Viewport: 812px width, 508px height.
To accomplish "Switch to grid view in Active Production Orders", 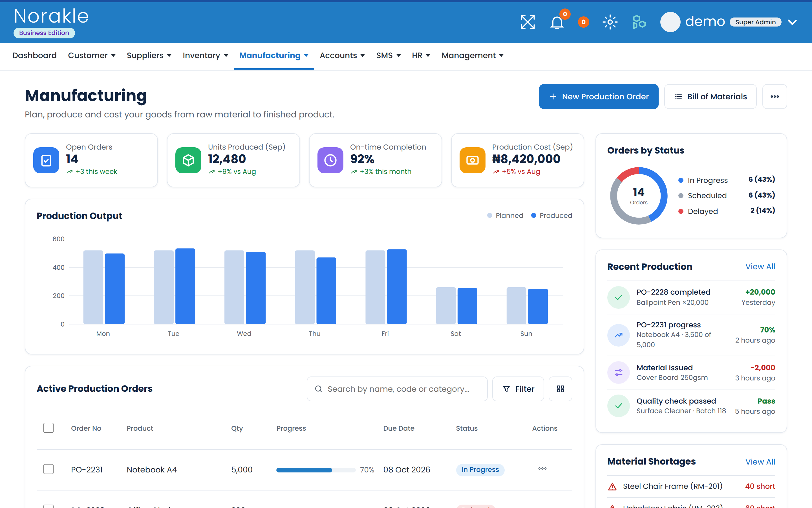I will 560,389.
